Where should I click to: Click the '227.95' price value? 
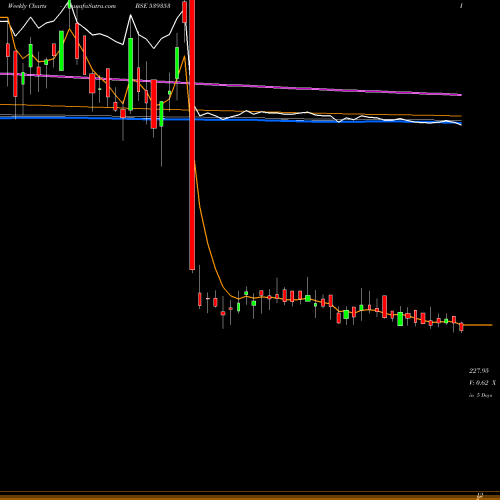pyautogui.click(x=479, y=371)
